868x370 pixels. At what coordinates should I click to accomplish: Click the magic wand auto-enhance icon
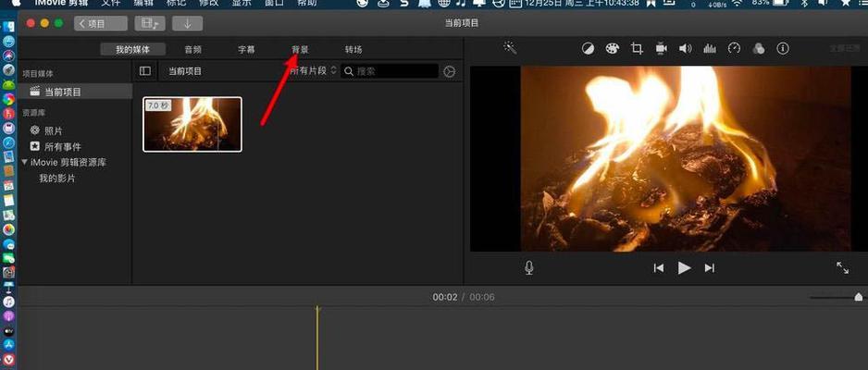pos(510,48)
